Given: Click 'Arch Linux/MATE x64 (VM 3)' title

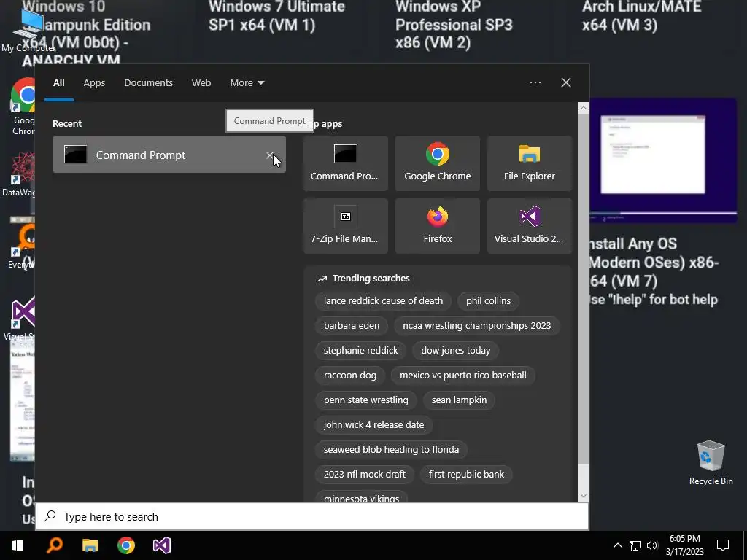Looking at the screenshot, I should pyautogui.click(x=642, y=16).
